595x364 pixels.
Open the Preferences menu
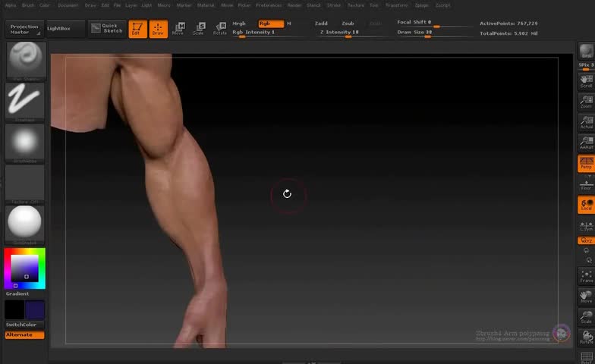(269, 5)
